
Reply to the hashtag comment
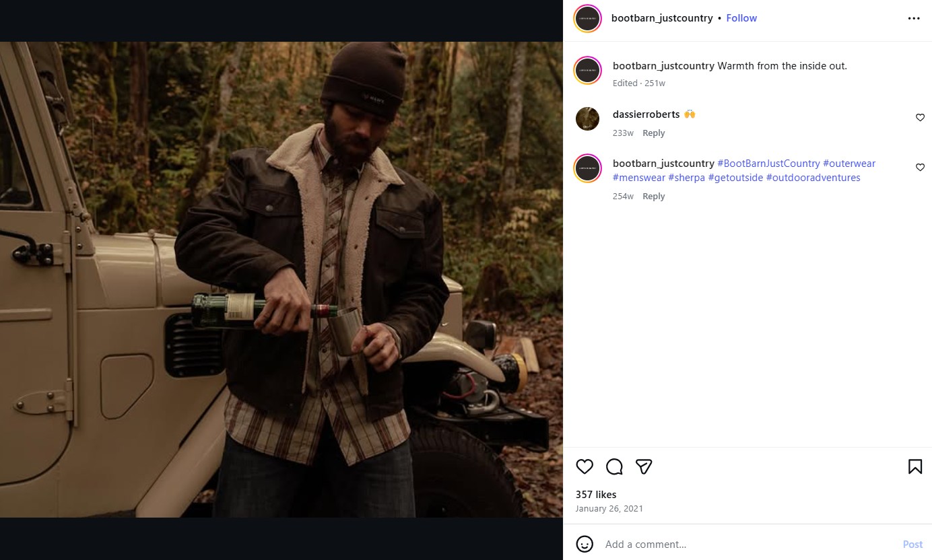653,197
